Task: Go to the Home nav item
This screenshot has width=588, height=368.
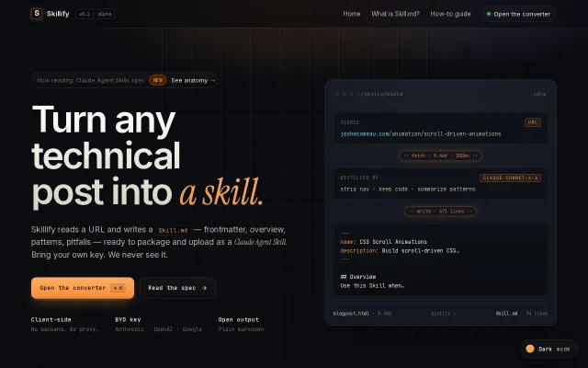Action: click(351, 14)
